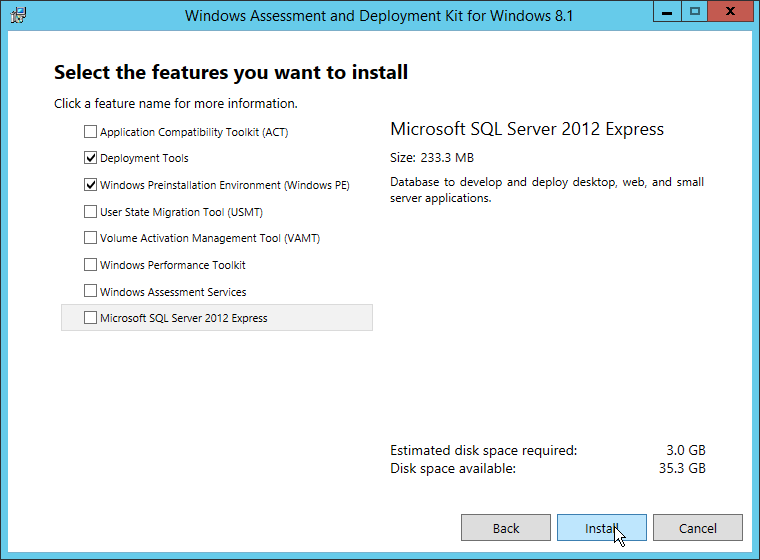Click the Microsoft SQL Server 2012 Express label
The height and width of the screenshot is (560, 760).
(x=183, y=318)
